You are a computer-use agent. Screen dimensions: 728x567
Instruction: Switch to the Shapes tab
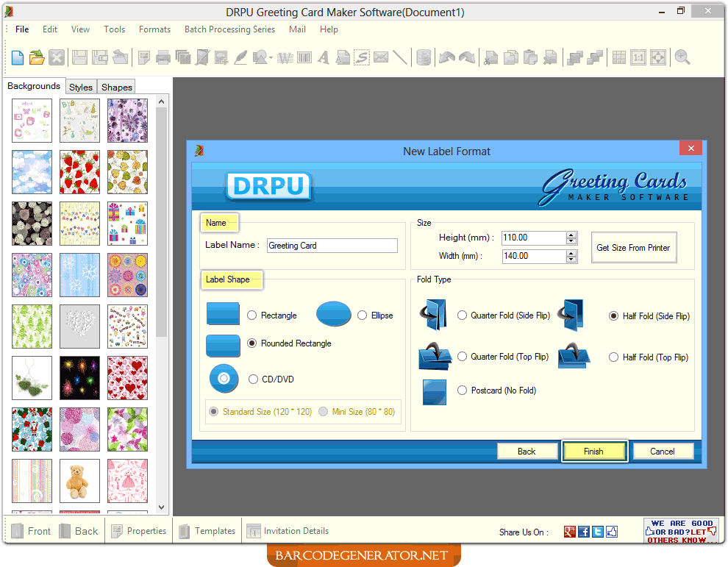[x=115, y=87]
